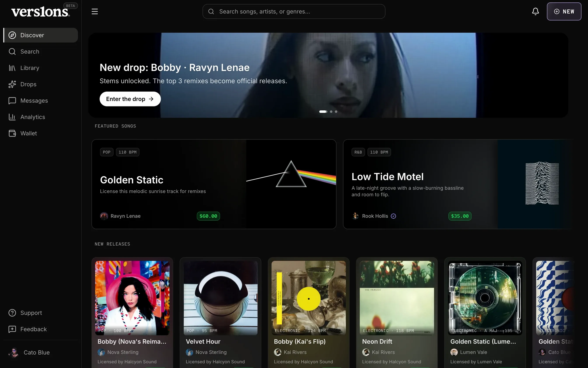Click the $35.00 price badge

pyautogui.click(x=460, y=216)
